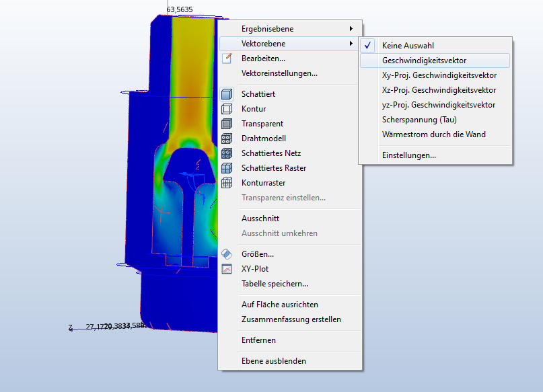Select Keine Auswahl in the submenu

(435, 46)
